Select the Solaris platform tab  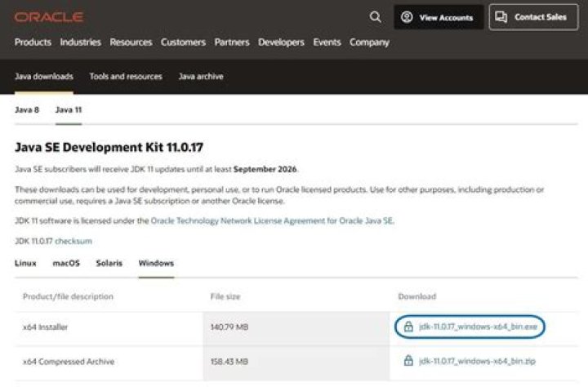point(109,263)
